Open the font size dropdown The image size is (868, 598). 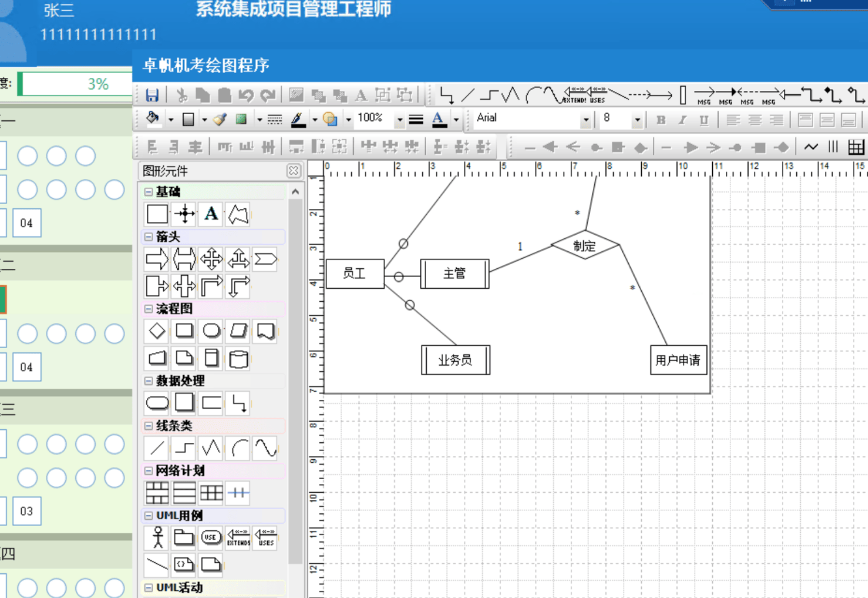coord(637,120)
